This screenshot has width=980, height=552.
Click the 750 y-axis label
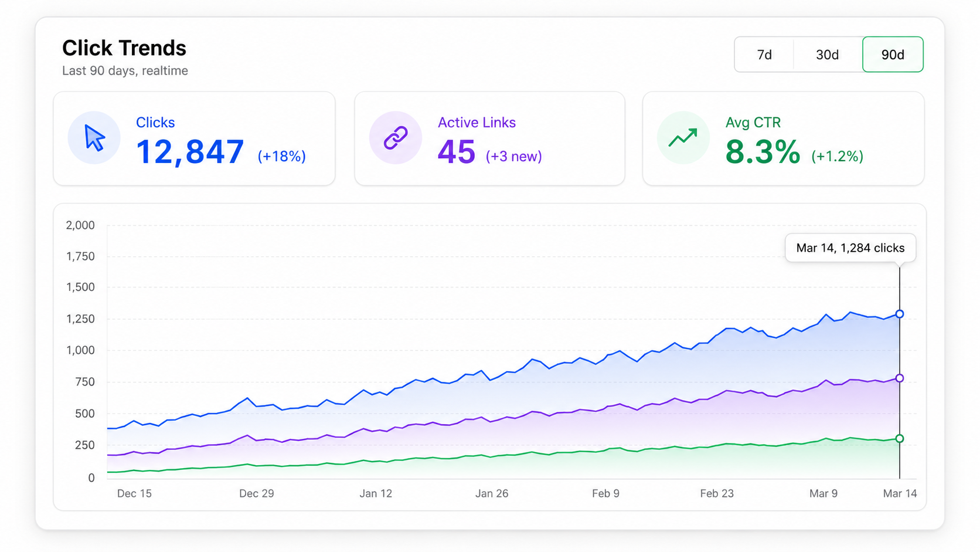point(85,382)
